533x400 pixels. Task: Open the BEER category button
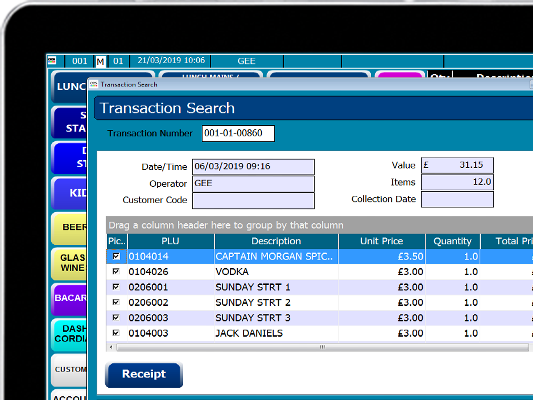(70, 227)
